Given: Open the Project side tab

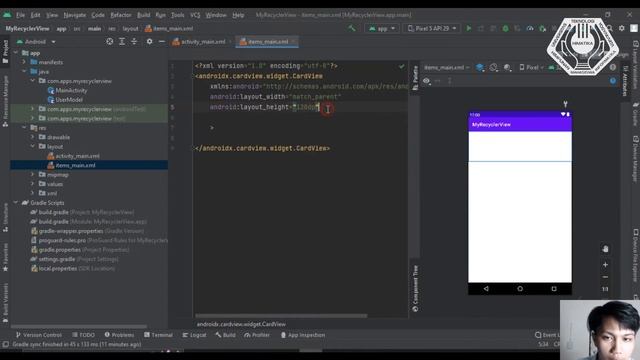Looking at the screenshot, I should click(5, 51).
